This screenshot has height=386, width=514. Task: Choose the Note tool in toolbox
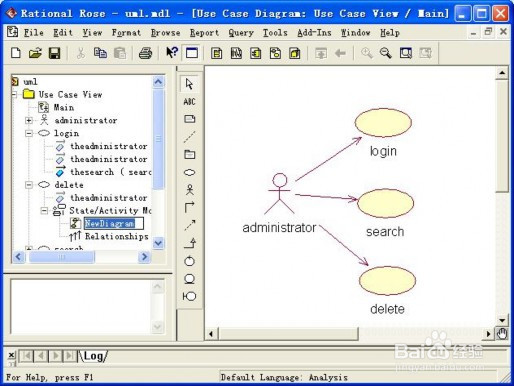click(190, 119)
